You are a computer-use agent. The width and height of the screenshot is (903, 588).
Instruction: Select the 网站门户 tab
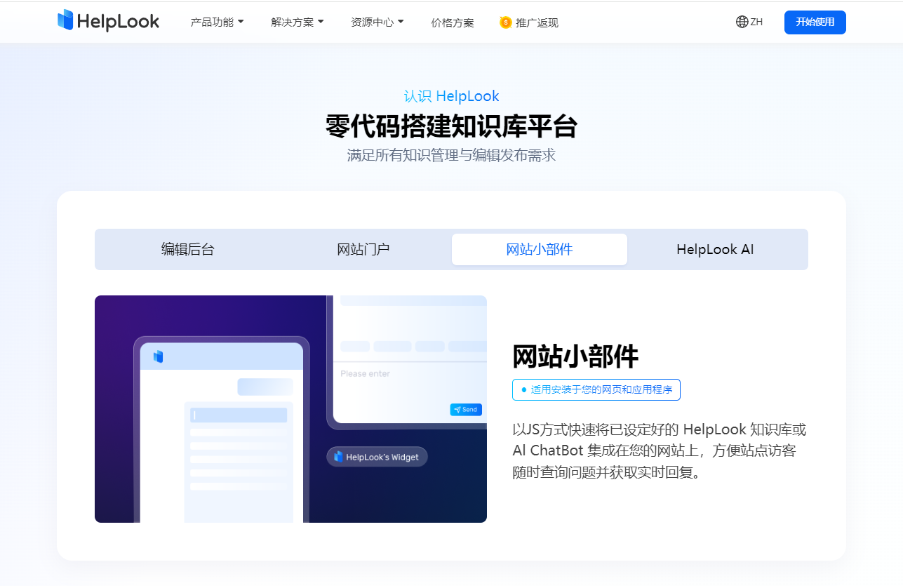[363, 249]
